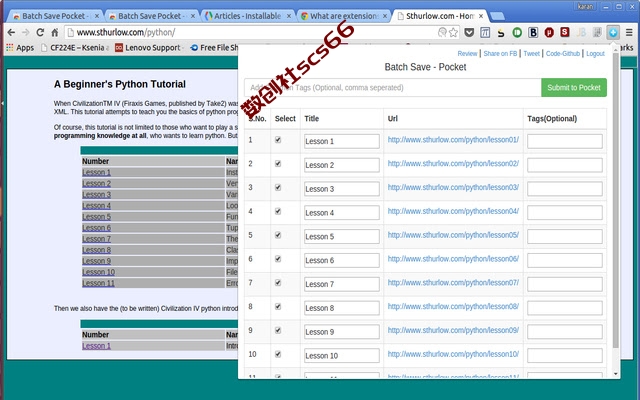The width and height of the screenshot is (640, 400).
Task: Click the Submit to Pocket button
Action: pos(573,87)
